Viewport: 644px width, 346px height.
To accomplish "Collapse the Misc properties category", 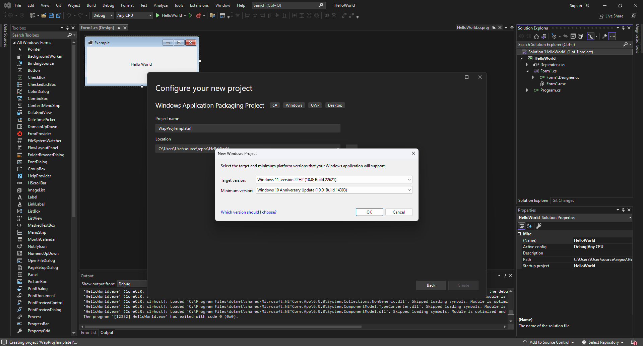I will click(519, 234).
